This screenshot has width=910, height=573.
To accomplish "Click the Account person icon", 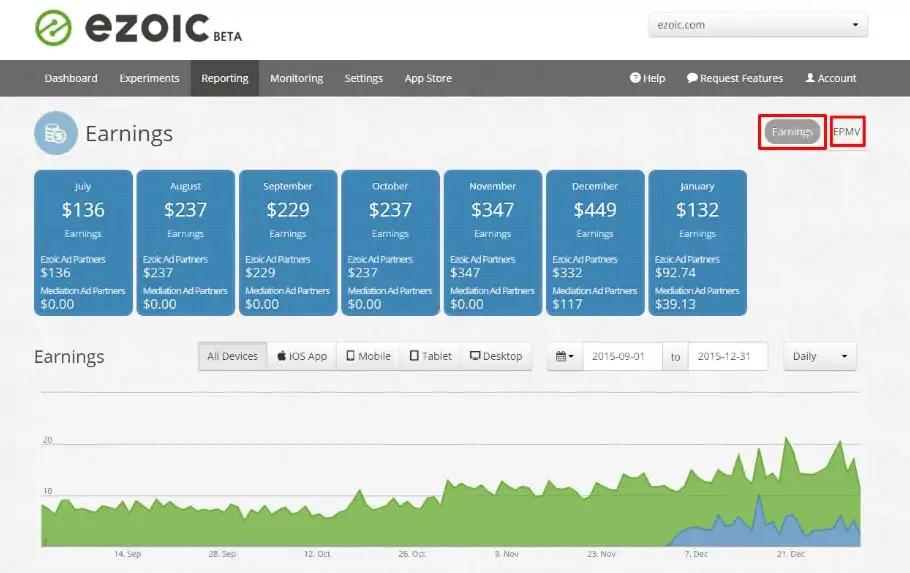I will click(x=810, y=78).
